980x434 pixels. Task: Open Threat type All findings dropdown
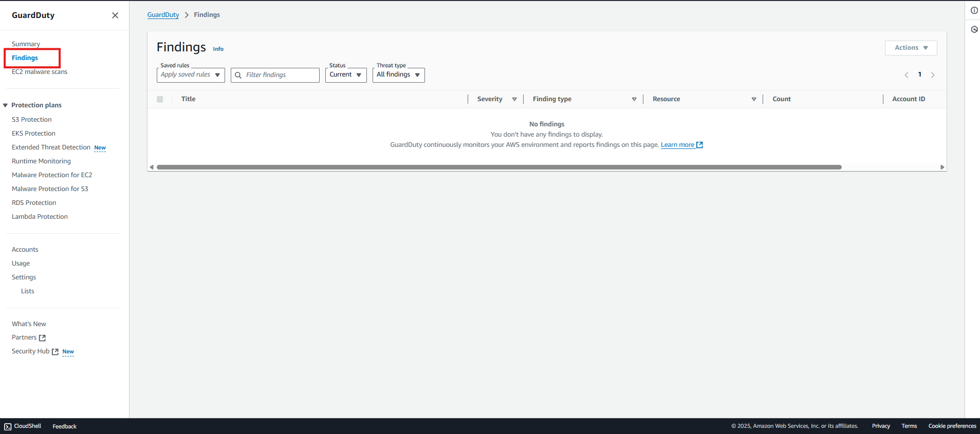398,75
